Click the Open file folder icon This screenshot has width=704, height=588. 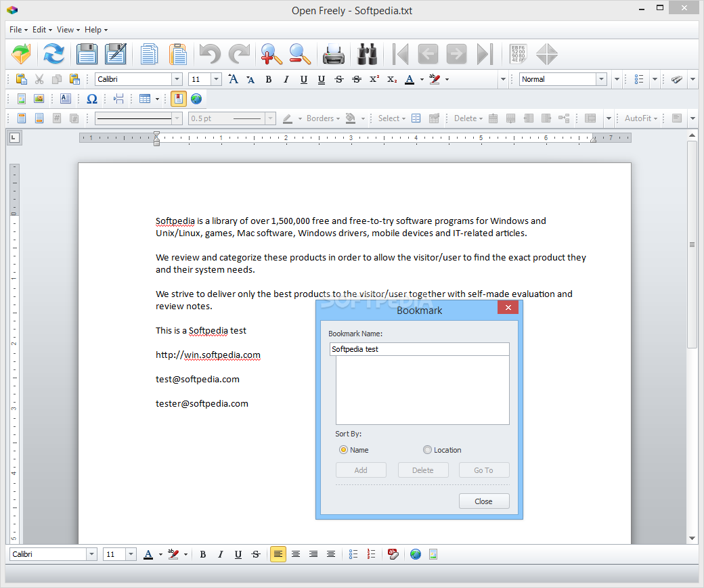point(21,54)
